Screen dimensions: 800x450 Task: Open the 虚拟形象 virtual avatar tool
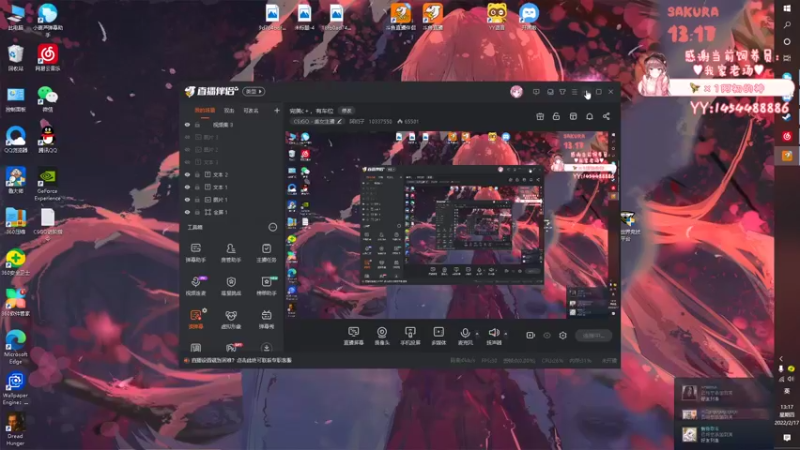point(231,319)
